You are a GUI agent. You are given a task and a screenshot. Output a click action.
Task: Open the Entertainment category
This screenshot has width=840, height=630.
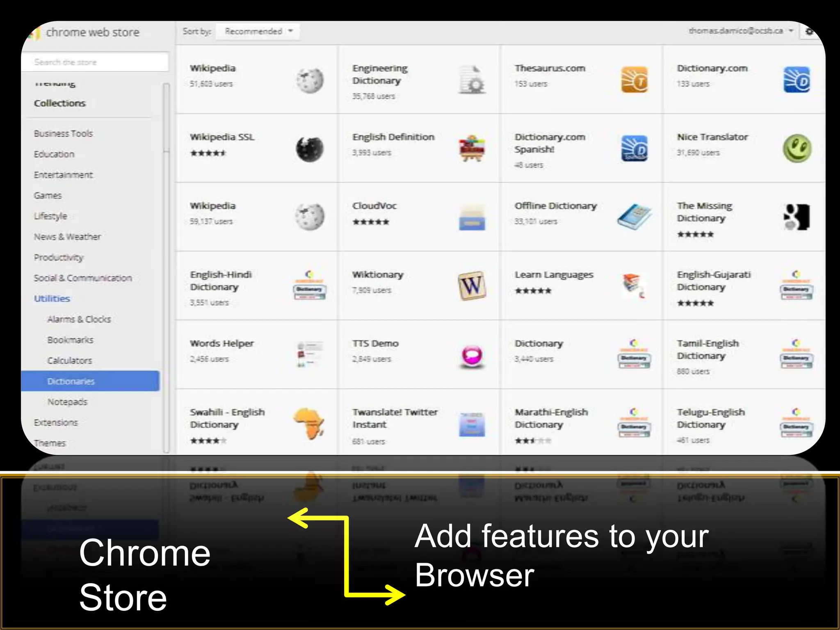click(x=63, y=175)
